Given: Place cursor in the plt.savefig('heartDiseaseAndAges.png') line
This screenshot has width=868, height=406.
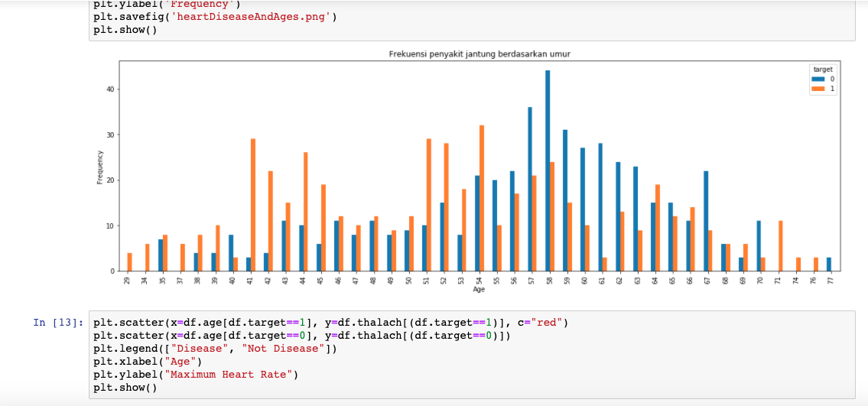Looking at the screenshot, I should (x=216, y=17).
